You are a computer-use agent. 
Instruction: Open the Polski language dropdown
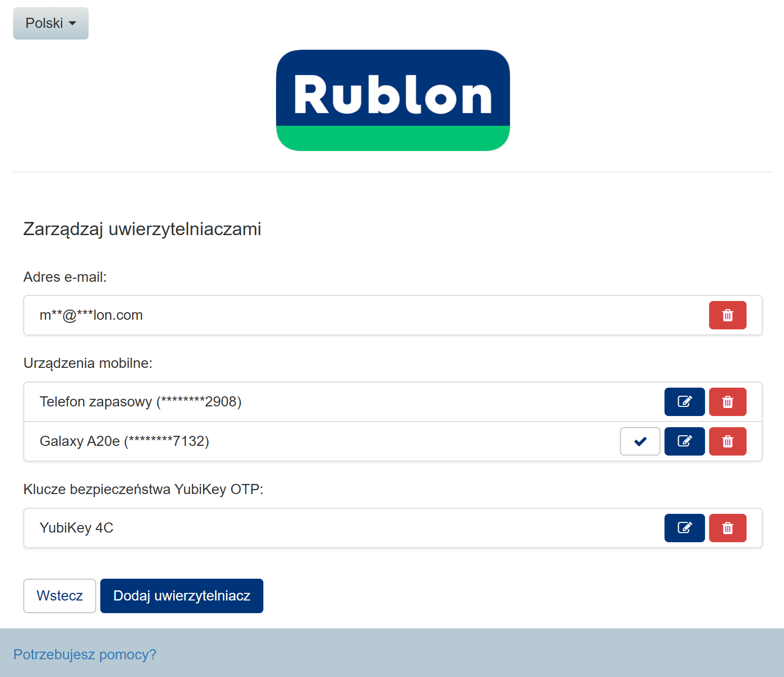pos(51,23)
